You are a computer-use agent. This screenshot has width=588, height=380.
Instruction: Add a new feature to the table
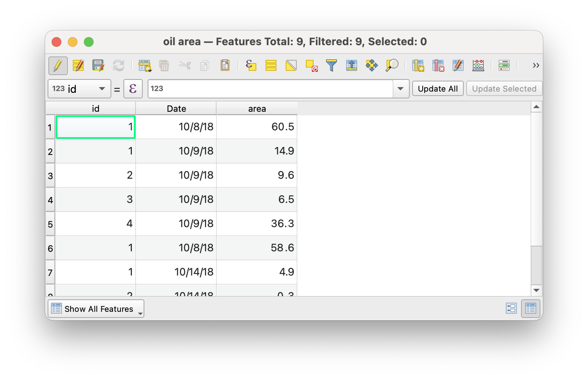144,65
